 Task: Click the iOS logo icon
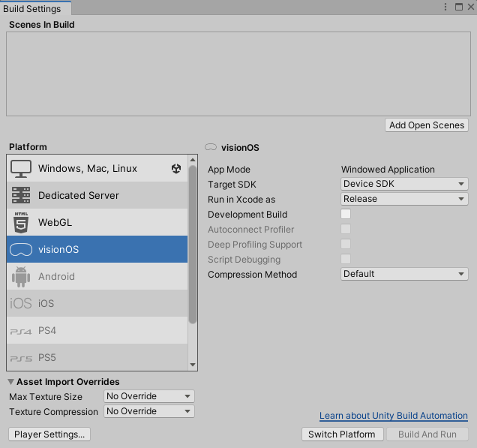click(x=21, y=303)
